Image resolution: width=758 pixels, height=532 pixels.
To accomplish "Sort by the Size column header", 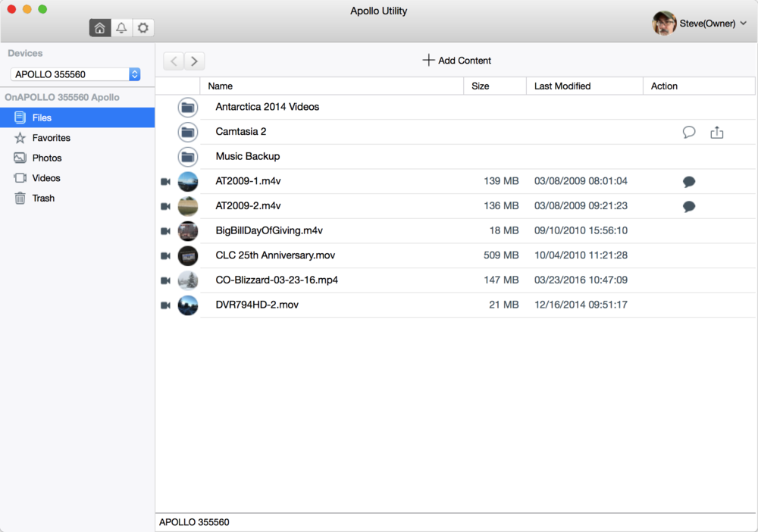I will click(x=495, y=86).
